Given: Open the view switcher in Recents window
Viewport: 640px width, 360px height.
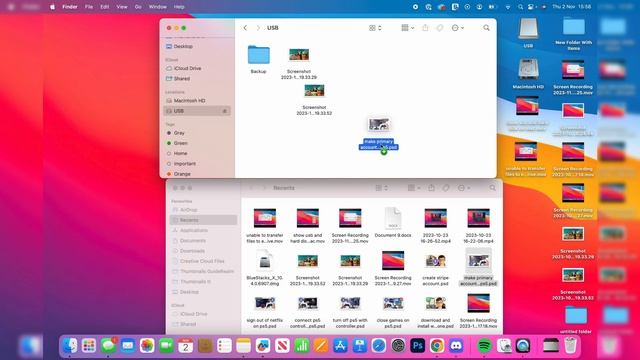Looking at the screenshot, I should [381, 188].
